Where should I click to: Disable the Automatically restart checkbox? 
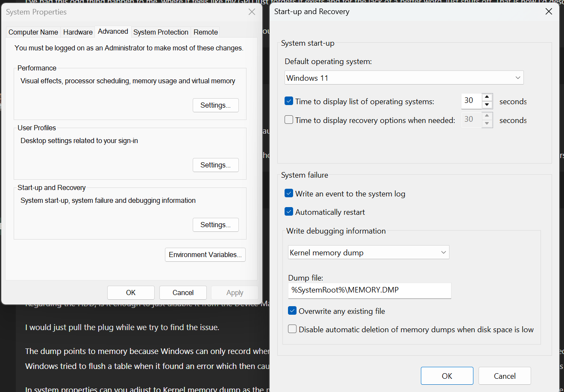(x=289, y=212)
